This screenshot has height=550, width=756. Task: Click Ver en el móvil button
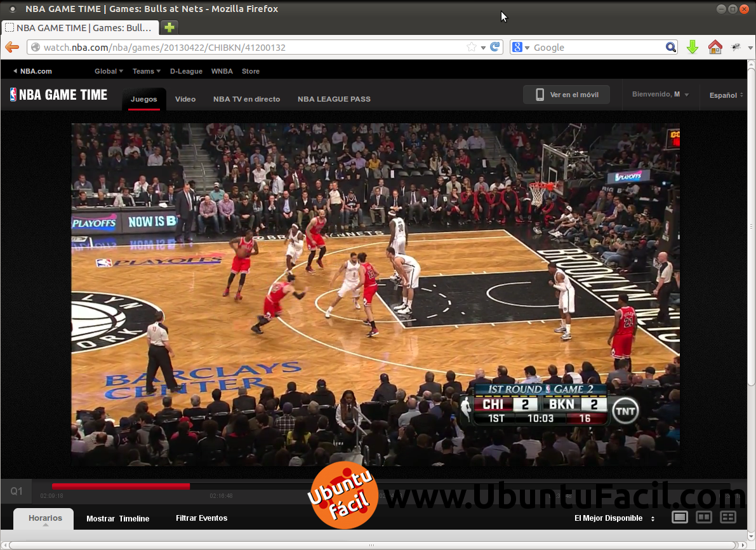(566, 95)
